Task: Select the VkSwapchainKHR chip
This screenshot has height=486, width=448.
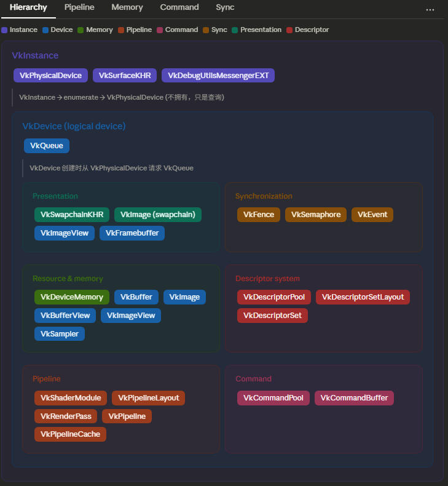Action: (x=72, y=214)
